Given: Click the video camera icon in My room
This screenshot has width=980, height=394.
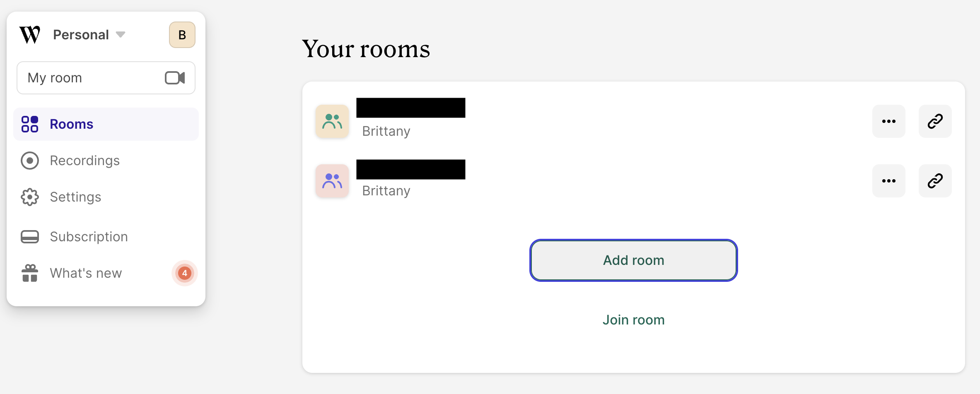Looking at the screenshot, I should [175, 78].
